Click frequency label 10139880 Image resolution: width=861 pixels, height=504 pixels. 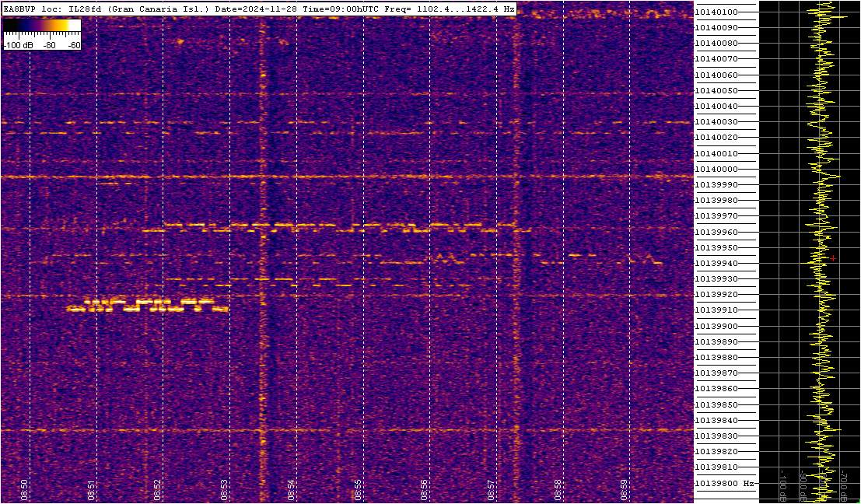716,358
